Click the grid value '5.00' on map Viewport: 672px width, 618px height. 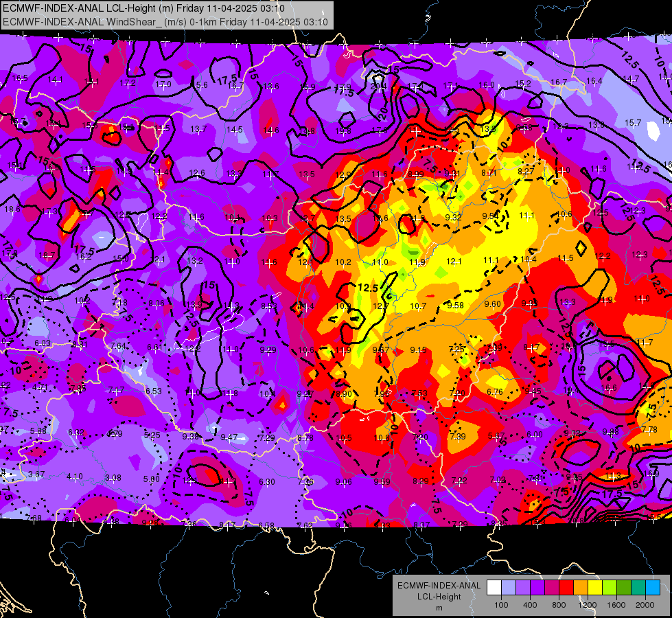click(x=151, y=479)
